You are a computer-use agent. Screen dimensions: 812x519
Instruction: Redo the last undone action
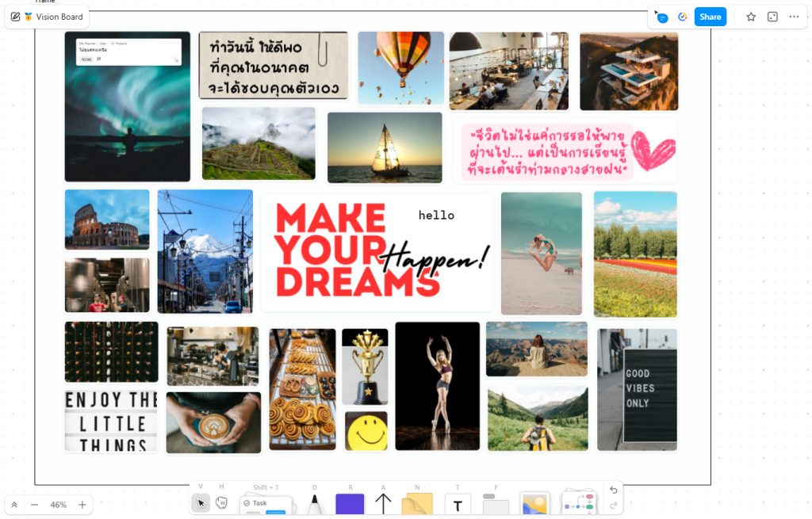click(613, 506)
